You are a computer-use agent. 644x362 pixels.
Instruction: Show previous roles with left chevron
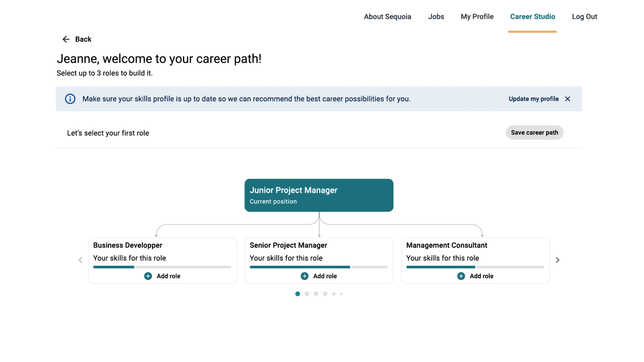point(80,260)
